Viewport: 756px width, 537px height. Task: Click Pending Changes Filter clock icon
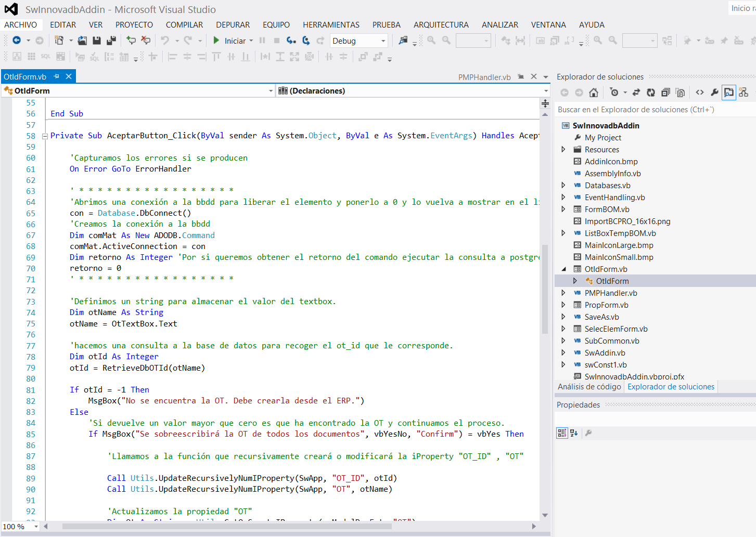tap(614, 93)
